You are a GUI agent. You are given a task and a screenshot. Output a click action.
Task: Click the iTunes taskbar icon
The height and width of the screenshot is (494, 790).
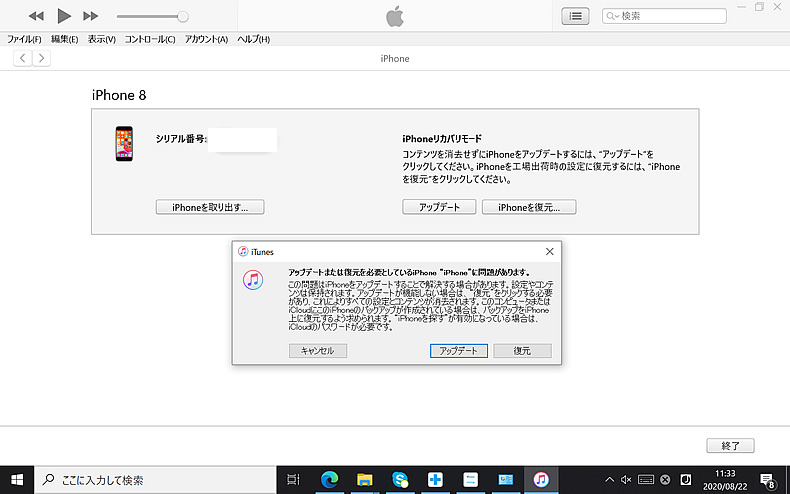[541, 480]
